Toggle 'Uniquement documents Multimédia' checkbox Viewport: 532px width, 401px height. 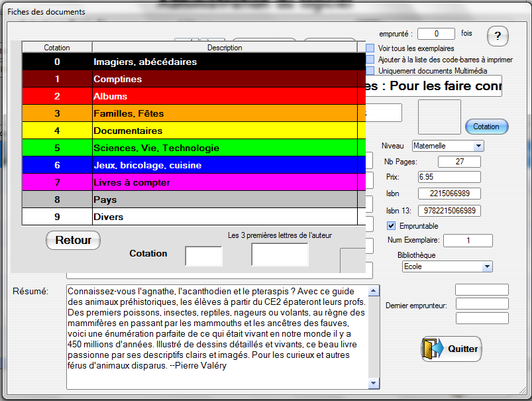[370, 71]
